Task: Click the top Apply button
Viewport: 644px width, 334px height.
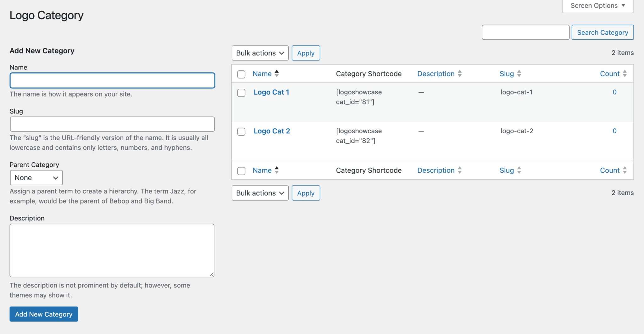Action: (x=306, y=53)
